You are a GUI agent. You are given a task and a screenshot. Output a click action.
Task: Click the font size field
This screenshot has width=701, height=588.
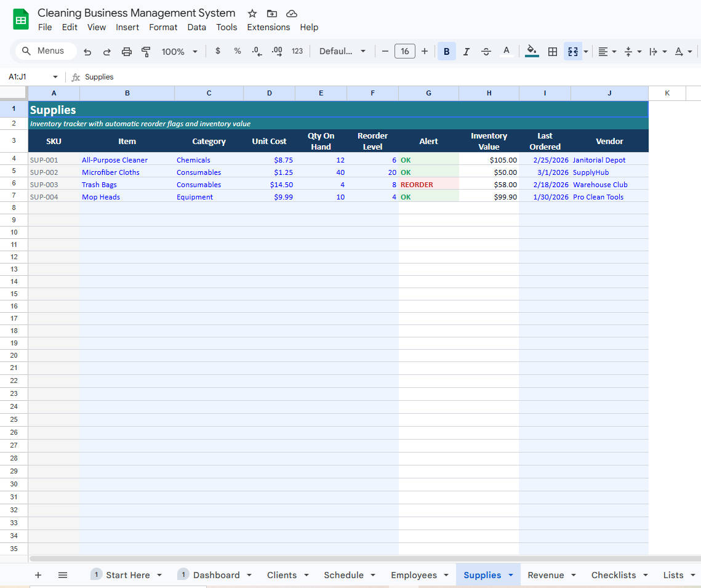[x=404, y=52]
